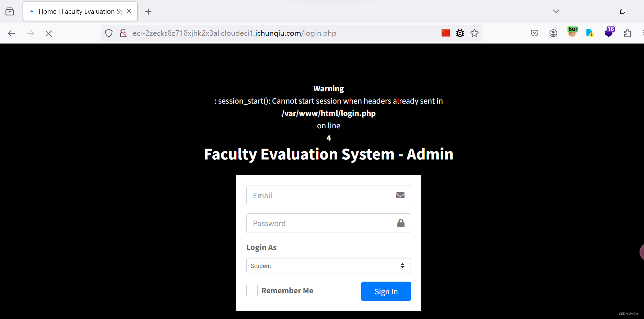The width and height of the screenshot is (644, 319).
Task: Save the page to Pocket
Action: click(x=535, y=33)
